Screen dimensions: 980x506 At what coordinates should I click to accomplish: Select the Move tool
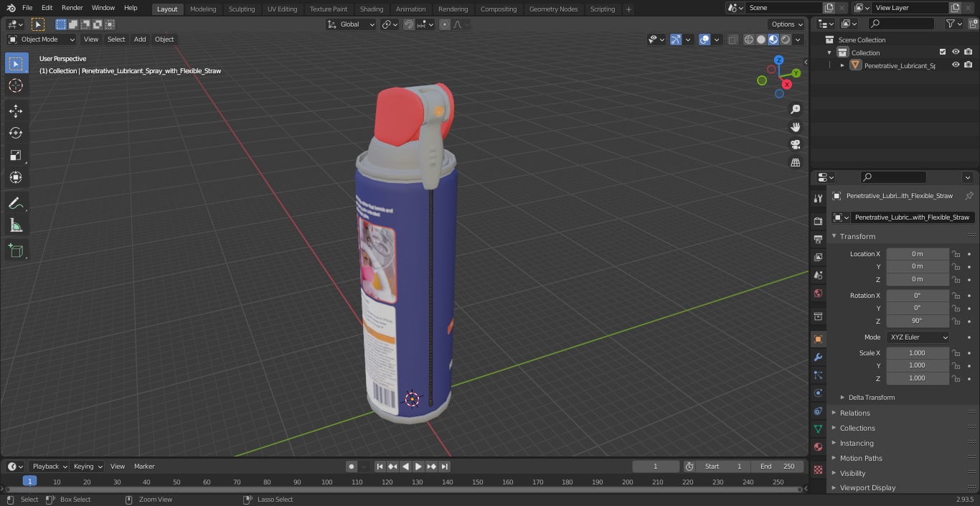[16, 111]
